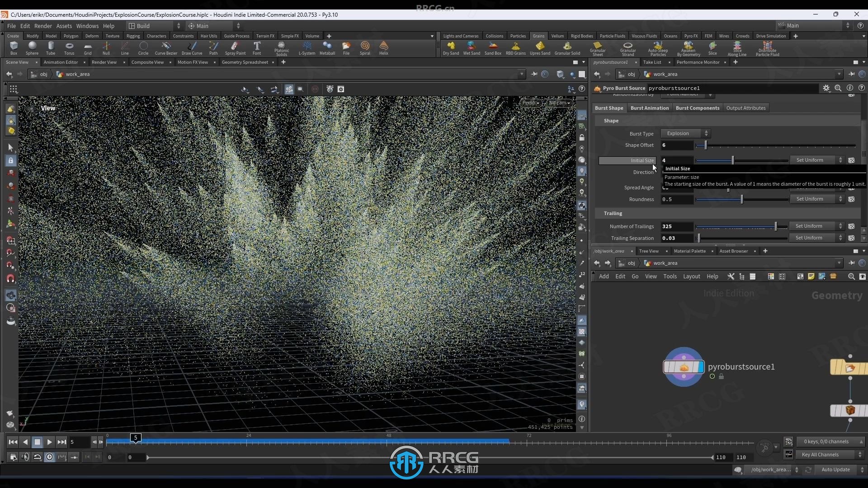
Task: Click the Set Uniform button for Roundness
Action: click(809, 198)
